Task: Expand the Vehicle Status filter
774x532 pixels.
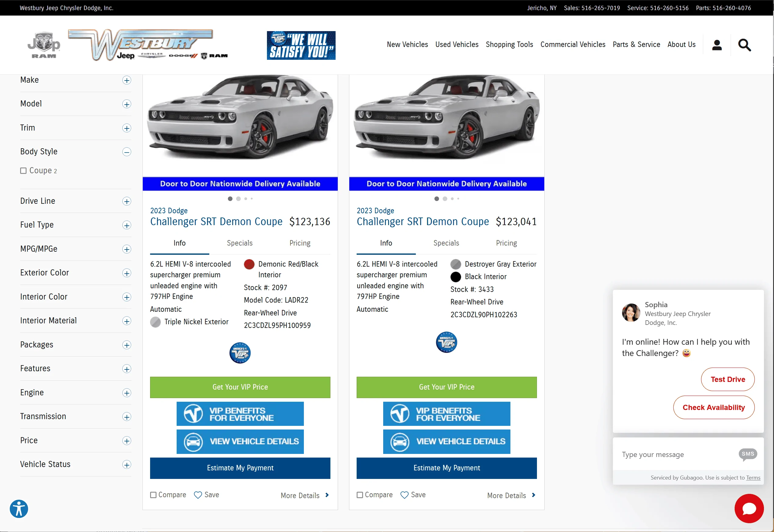Action: [x=127, y=465]
